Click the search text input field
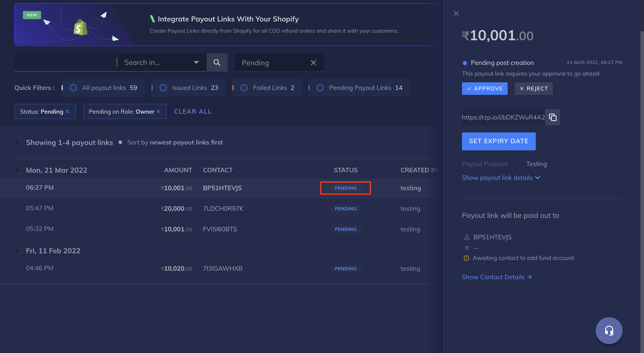 [65, 62]
